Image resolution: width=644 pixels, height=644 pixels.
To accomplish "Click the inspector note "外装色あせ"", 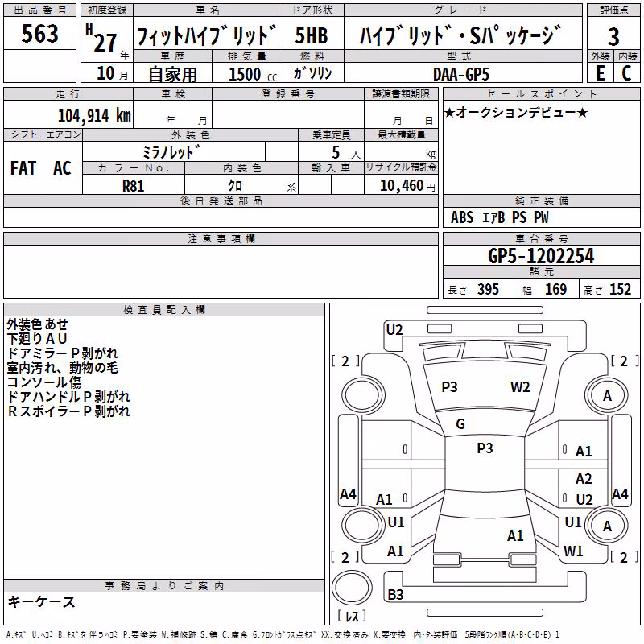I will click(x=37, y=324).
